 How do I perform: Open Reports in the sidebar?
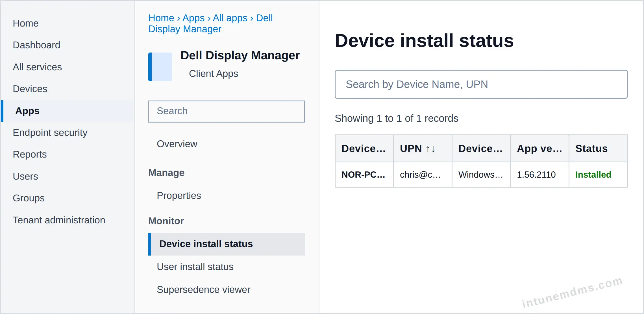(30, 154)
